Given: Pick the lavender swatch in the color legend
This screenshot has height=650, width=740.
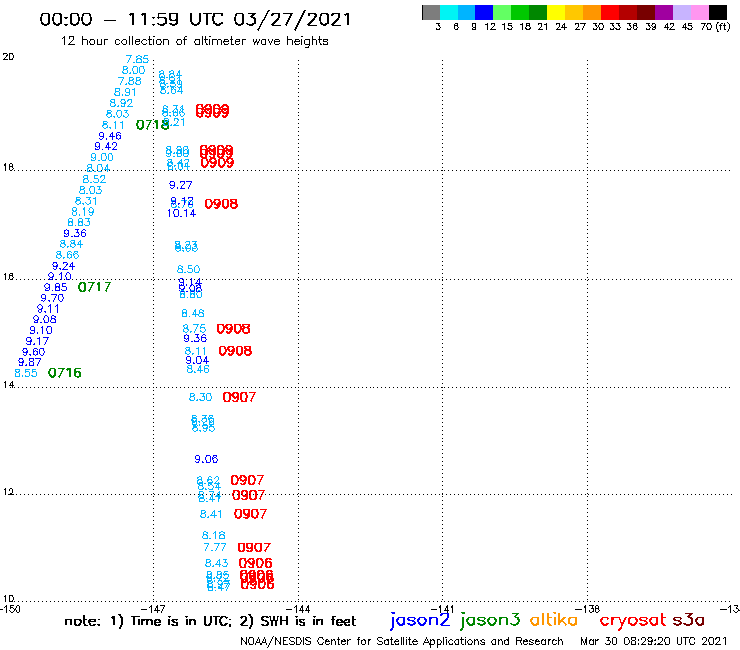Looking at the screenshot, I should 681,12.
